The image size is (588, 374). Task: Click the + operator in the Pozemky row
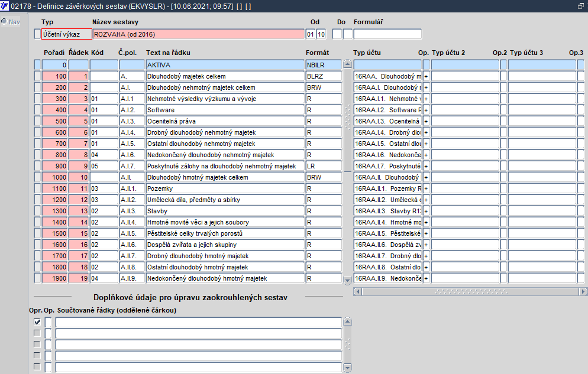click(x=427, y=188)
